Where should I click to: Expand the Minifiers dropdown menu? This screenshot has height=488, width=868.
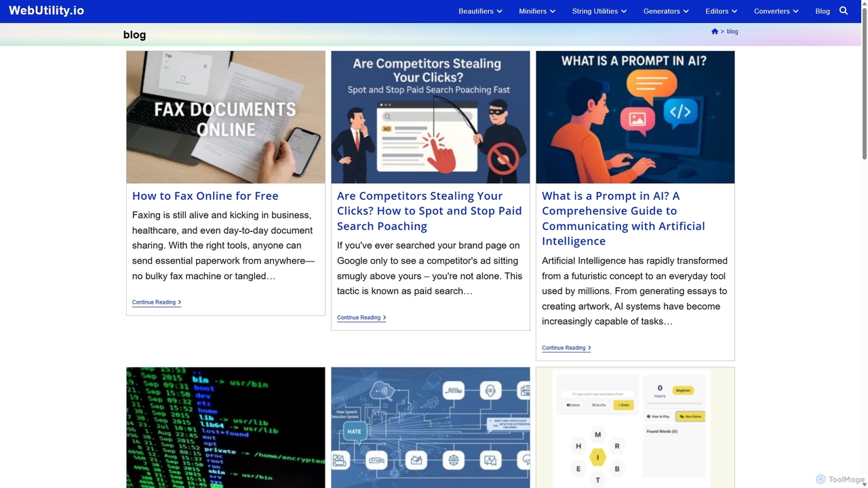[537, 11]
